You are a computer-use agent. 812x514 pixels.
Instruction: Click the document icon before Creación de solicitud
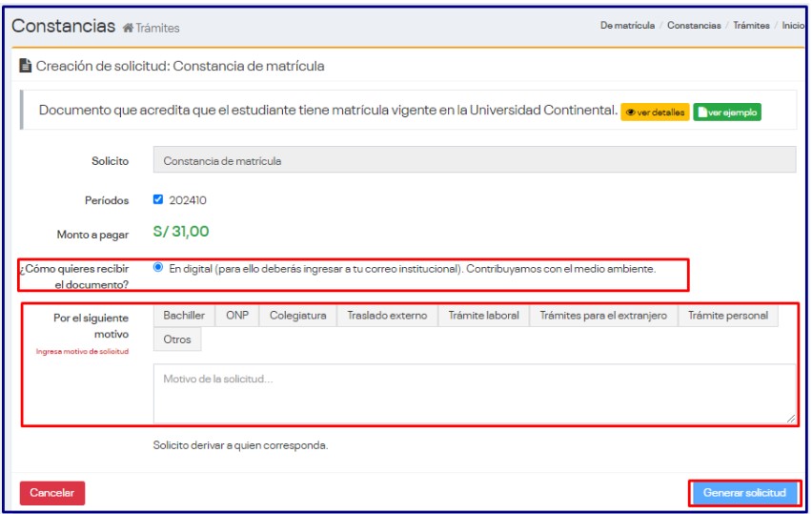click(26, 66)
